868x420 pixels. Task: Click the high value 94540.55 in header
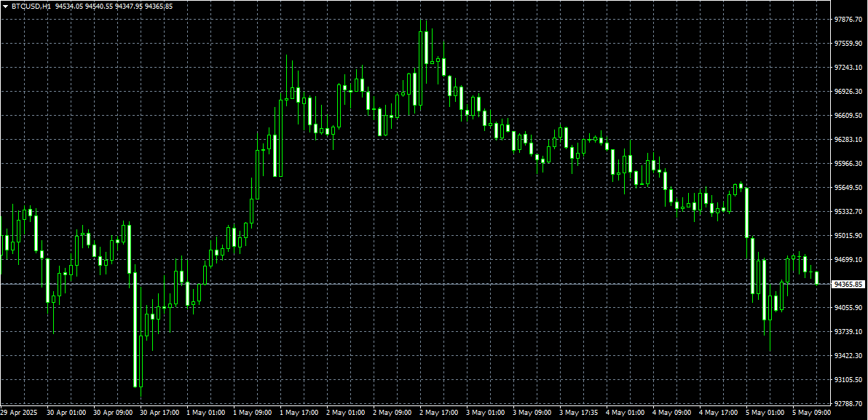click(100, 7)
